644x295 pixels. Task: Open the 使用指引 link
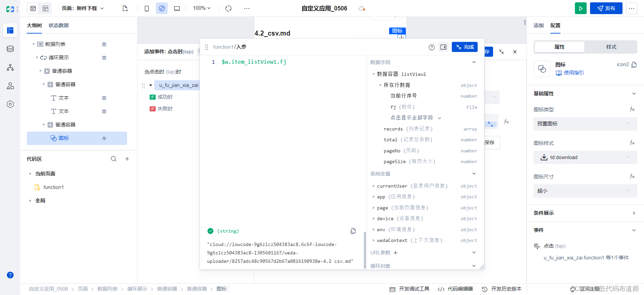570,73
